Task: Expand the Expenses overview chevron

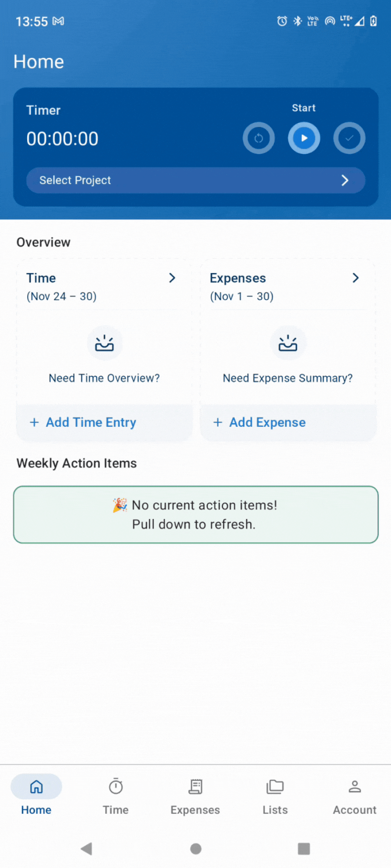Action: [356, 278]
